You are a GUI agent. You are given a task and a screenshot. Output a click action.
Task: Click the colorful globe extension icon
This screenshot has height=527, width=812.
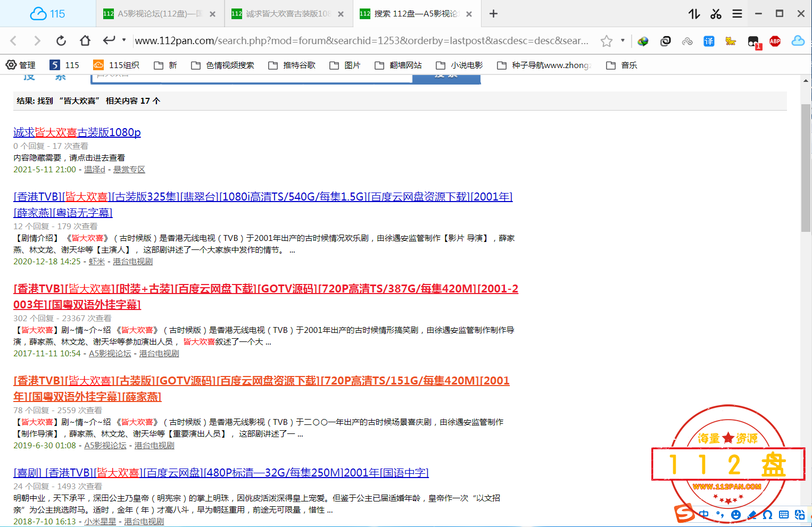pos(643,41)
